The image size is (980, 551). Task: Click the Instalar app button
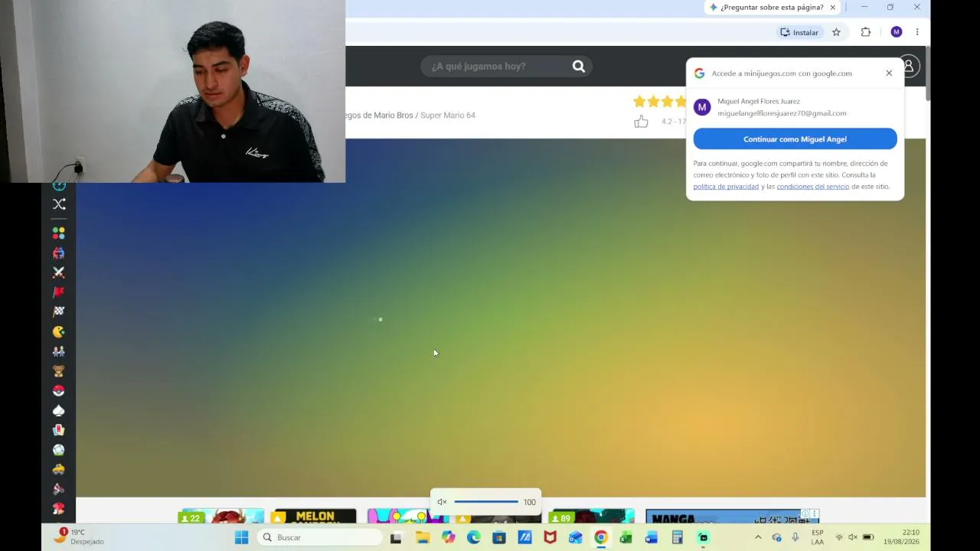[799, 32]
